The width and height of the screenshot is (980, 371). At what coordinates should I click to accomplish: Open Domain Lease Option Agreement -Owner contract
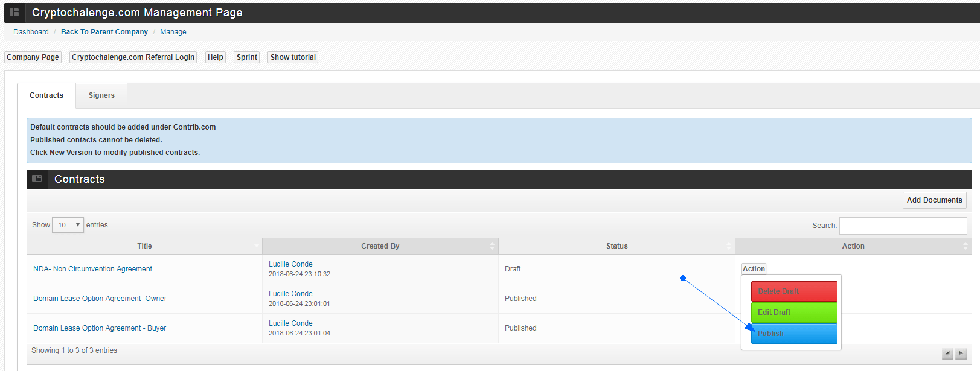click(100, 299)
